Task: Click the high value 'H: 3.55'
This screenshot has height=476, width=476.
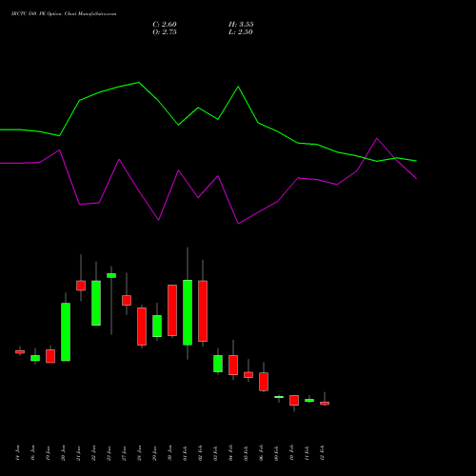Action: click(x=241, y=25)
